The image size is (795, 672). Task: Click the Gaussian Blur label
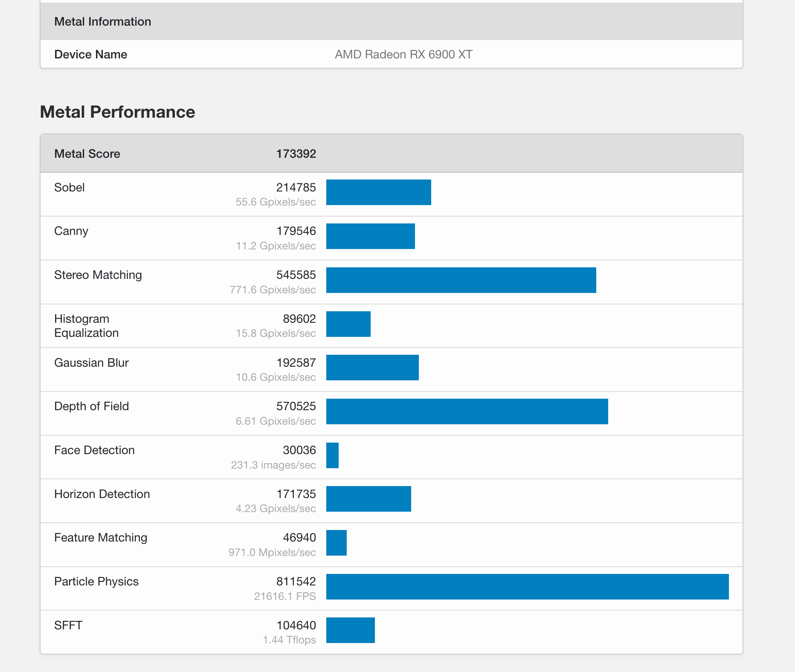click(x=91, y=363)
